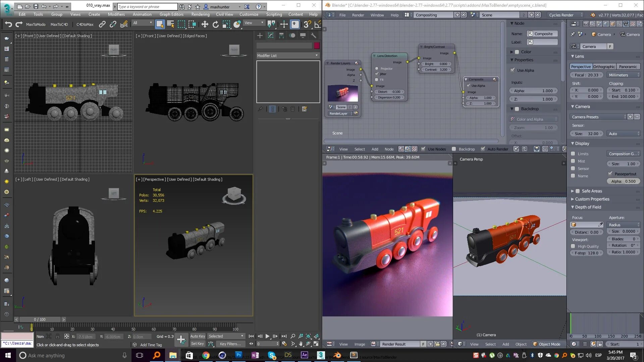Open the Rendering menu in 3ds Max
The image size is (644, 362).
coord(200,14)
